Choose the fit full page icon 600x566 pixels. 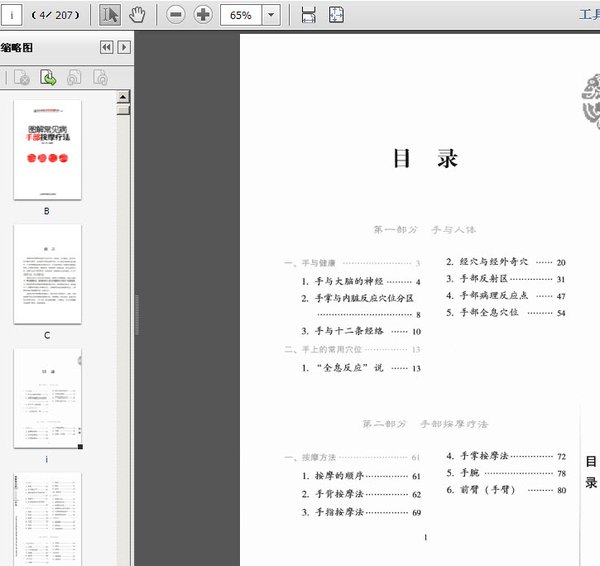(336, 15)
